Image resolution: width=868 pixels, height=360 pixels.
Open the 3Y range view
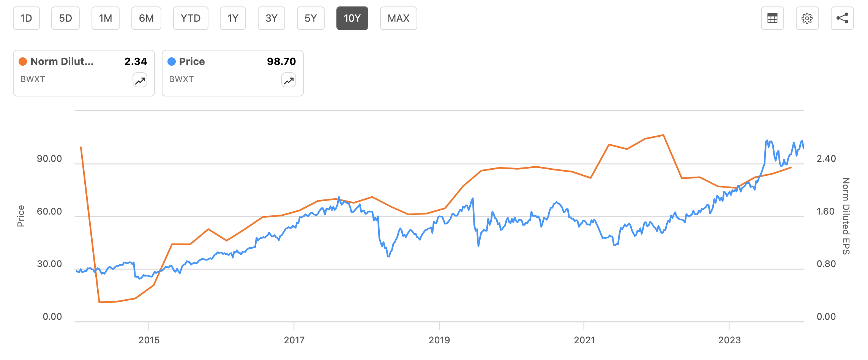click(271, 18)
